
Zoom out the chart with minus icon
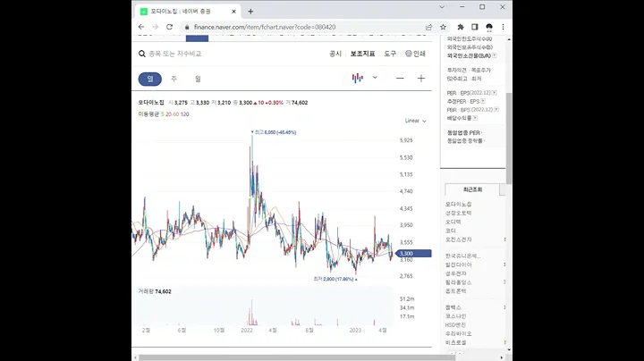pos(400,79)
